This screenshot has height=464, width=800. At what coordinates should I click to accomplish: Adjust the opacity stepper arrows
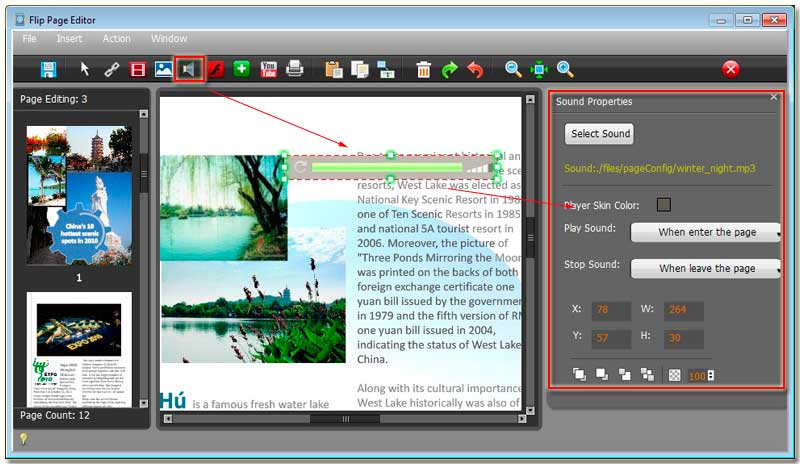[711, 376]
